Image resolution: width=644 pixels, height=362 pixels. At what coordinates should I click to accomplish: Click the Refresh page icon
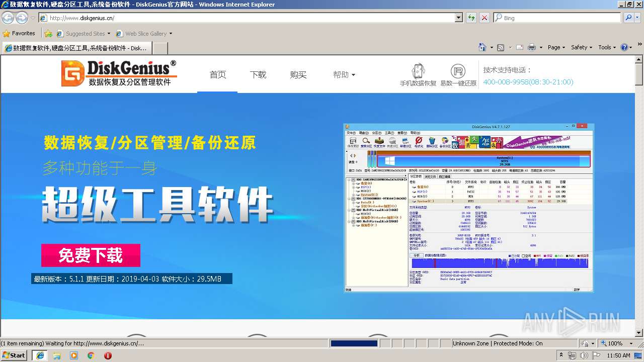click(471, 18)
